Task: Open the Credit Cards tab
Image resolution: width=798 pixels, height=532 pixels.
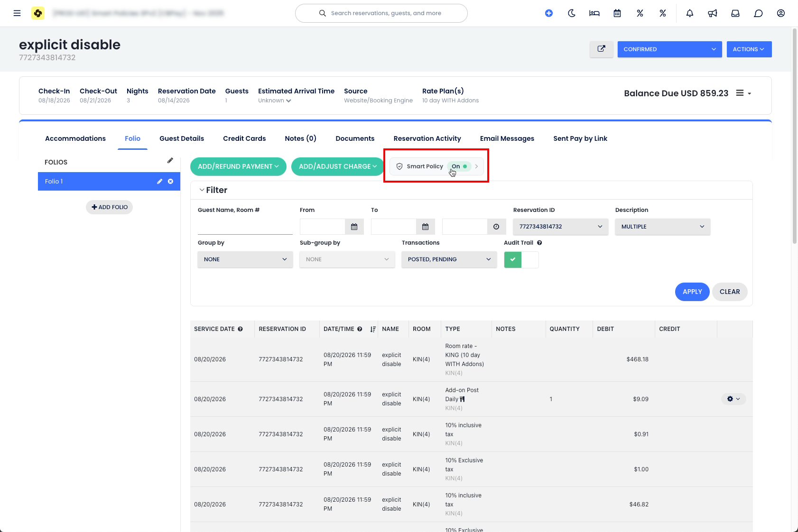Action: pyautogui.click(x=244, y=138)
